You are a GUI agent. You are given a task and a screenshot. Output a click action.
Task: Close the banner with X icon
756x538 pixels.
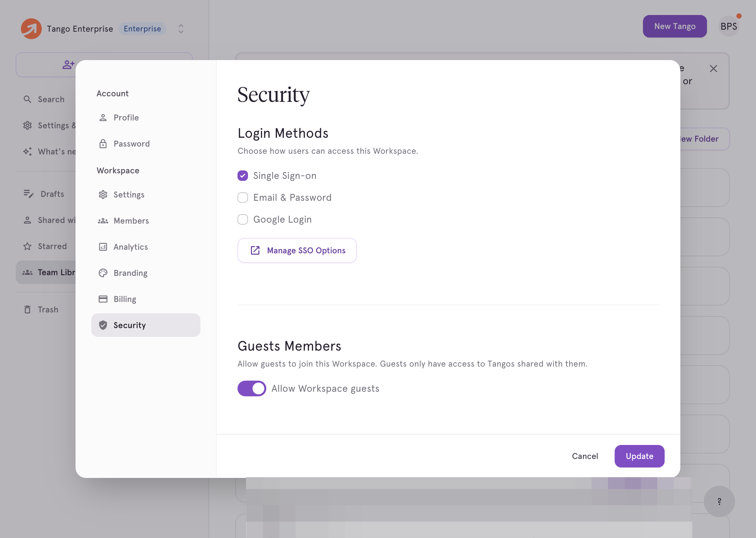pyautogui.click(x=714, y=69)
